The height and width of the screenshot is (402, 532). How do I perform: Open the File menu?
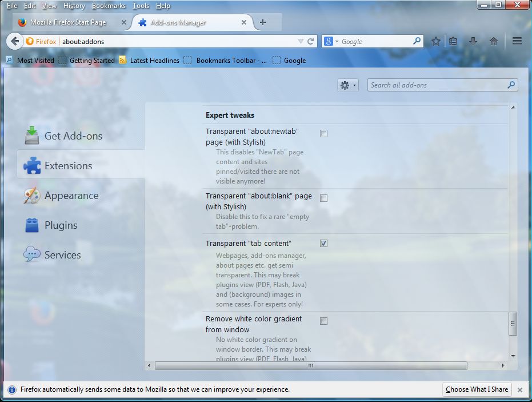(x=12, y=6)
